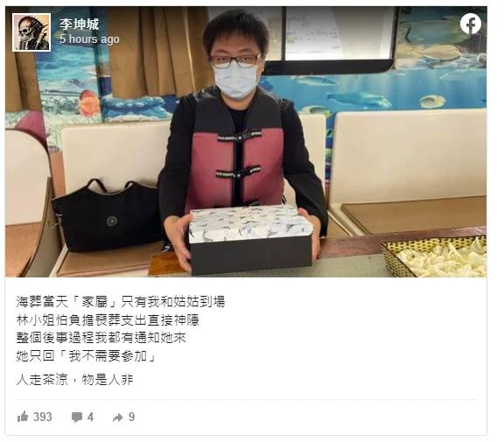This screenshot has width=504, height=442.
Task: Click the Facebook logo icon
Action: tap(470, 24)
